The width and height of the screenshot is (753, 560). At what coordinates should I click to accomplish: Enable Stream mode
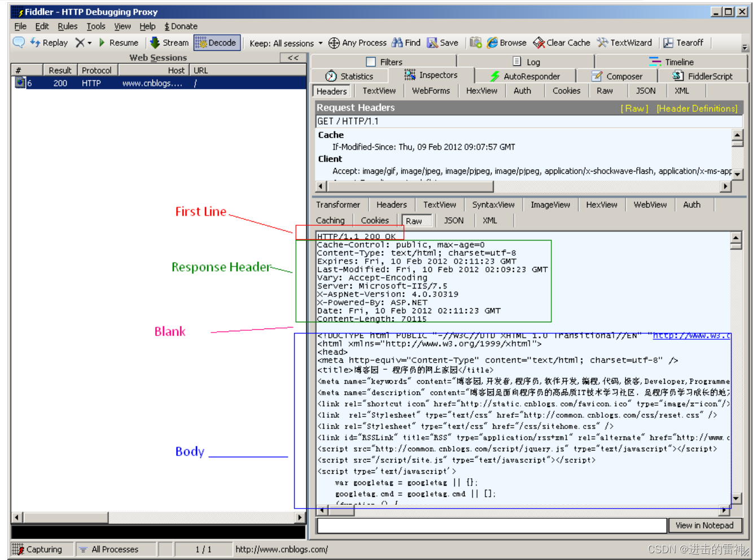pyautogui.click(x=169, y=42)
